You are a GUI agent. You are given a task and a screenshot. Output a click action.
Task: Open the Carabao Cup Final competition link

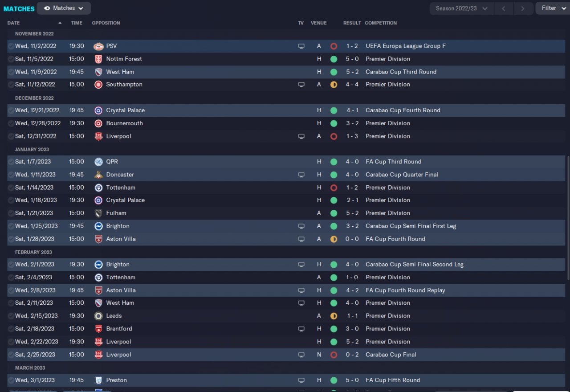tap(391, 355)
